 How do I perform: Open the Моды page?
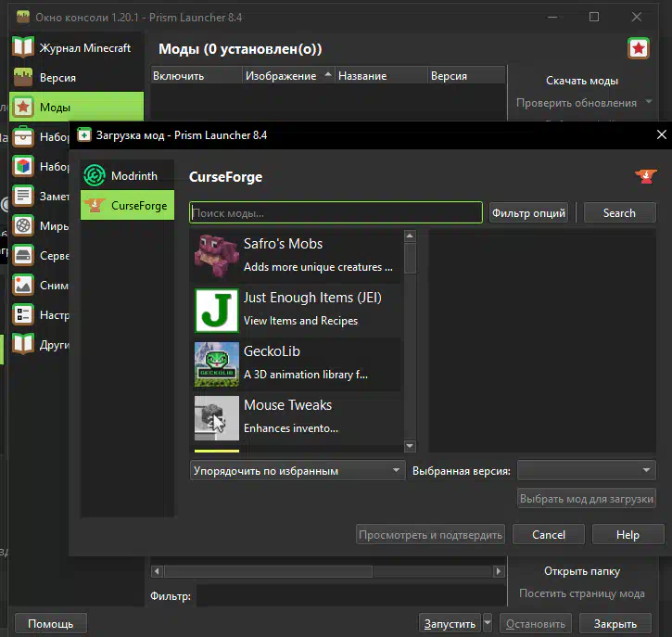tap(76, 107)
